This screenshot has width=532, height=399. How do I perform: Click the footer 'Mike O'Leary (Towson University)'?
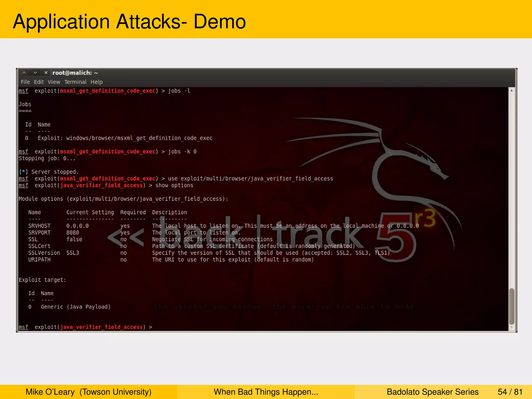tap(89, 392)
